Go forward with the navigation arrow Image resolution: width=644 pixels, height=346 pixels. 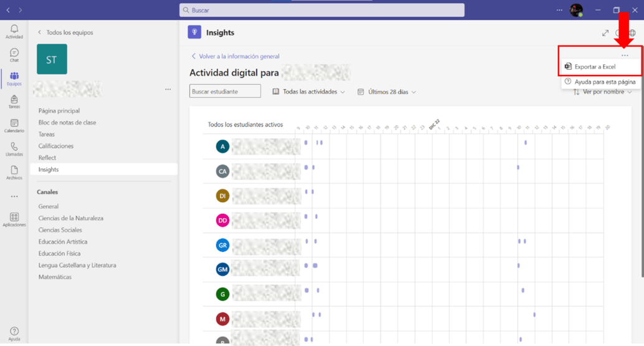point(20,10)
